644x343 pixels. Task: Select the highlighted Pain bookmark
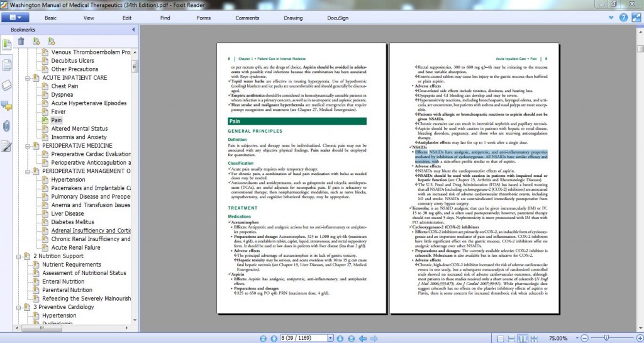(x=56, y=120)
